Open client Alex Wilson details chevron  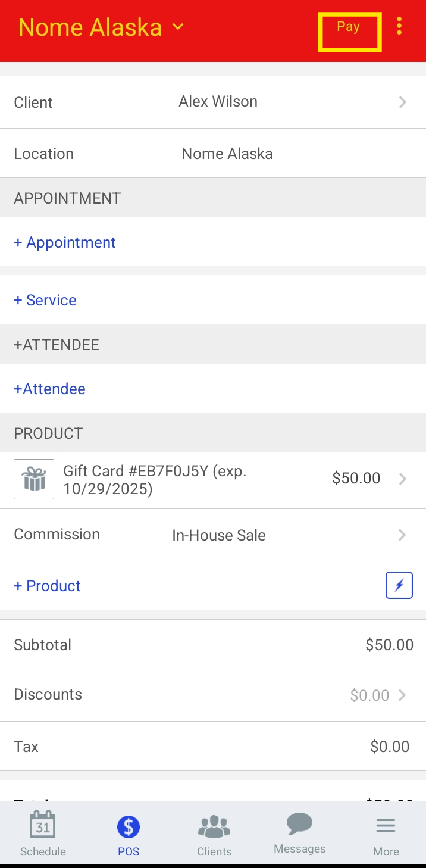coord(403,102)
